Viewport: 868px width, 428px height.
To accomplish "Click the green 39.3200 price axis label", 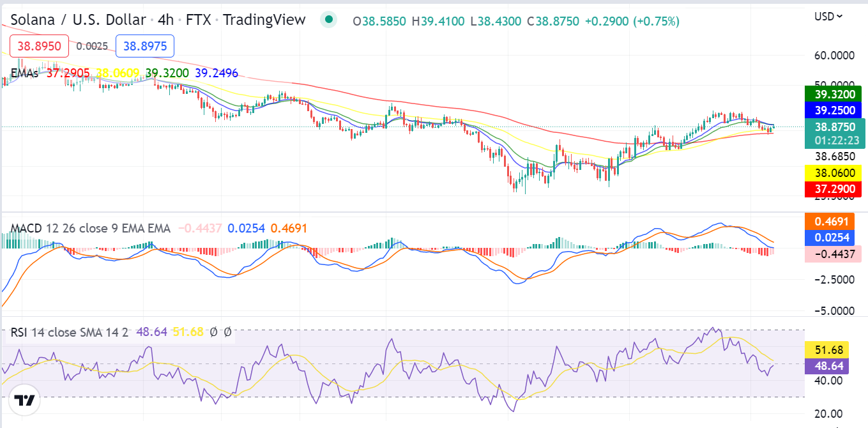I will pyautogui.click(x=834, y=95).
